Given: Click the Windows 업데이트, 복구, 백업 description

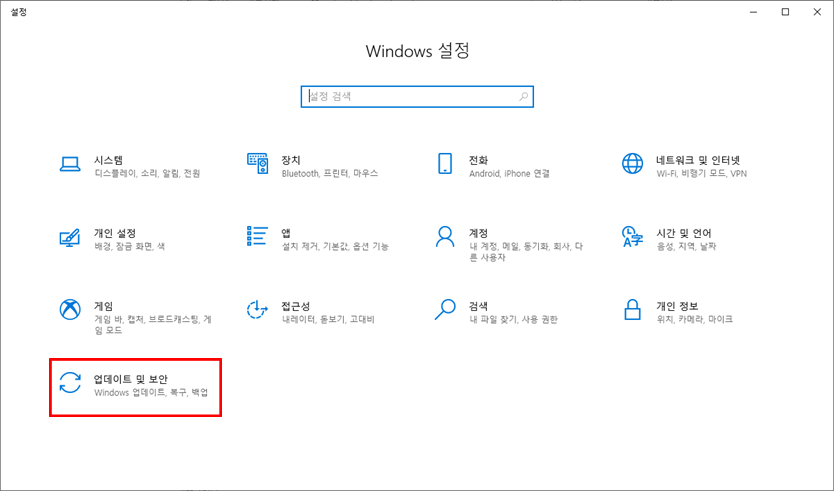Looking at the screenshot, I should [x=151, y=393].
